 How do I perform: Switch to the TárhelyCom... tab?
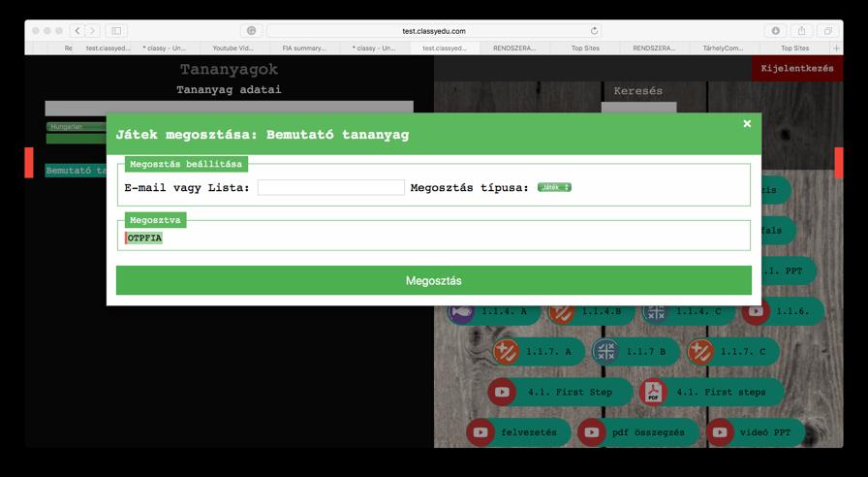click(723, 48)
